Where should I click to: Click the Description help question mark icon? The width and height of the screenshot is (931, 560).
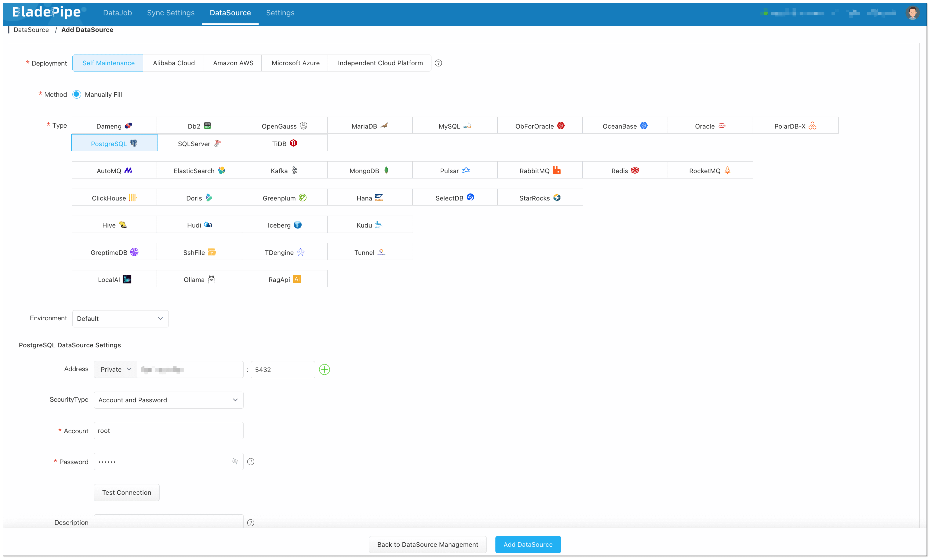click(x=251, y=523)
